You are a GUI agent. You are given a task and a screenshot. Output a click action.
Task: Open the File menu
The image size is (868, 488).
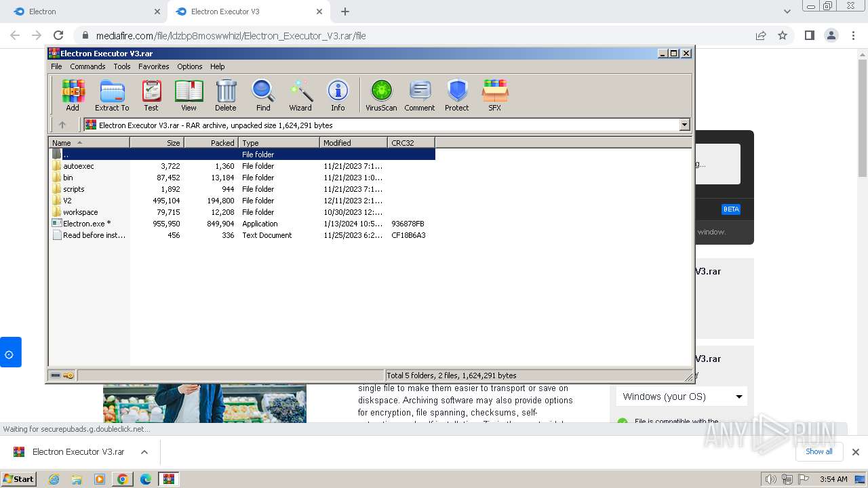click(x=56, y=66)
